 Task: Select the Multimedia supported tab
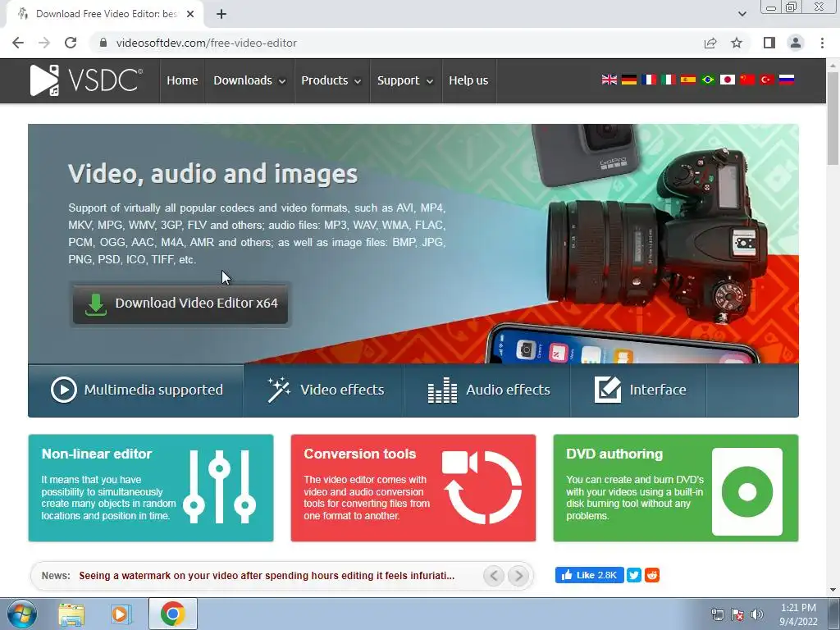pos(136,390)
